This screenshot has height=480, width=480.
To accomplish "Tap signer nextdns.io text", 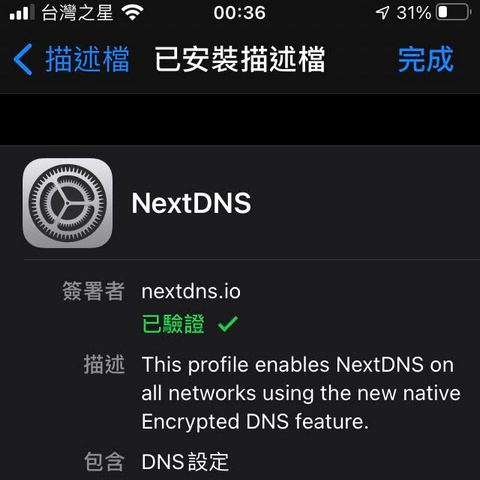I will [191, 291].
